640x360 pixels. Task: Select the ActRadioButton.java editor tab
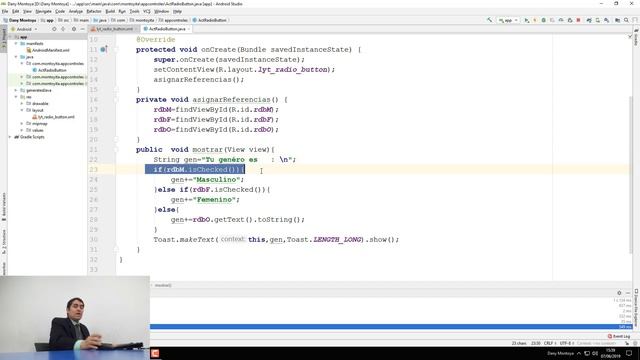click(x=167, y=29)
